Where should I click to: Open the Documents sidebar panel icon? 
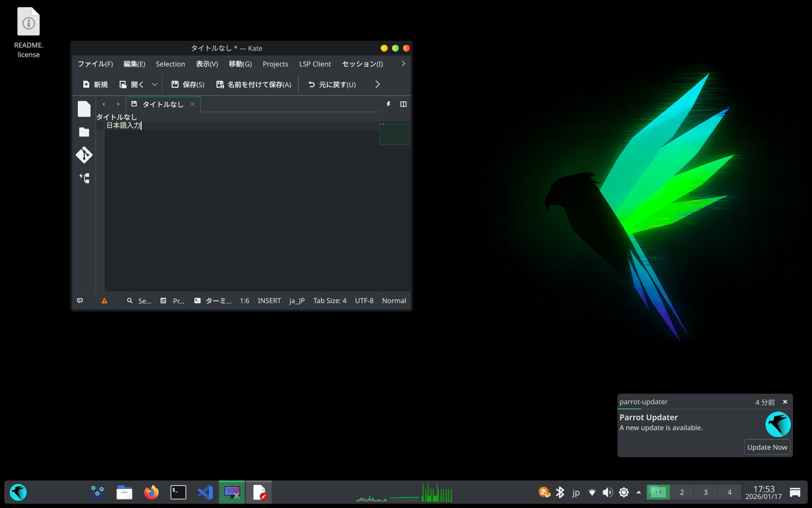tap(84, 109)
